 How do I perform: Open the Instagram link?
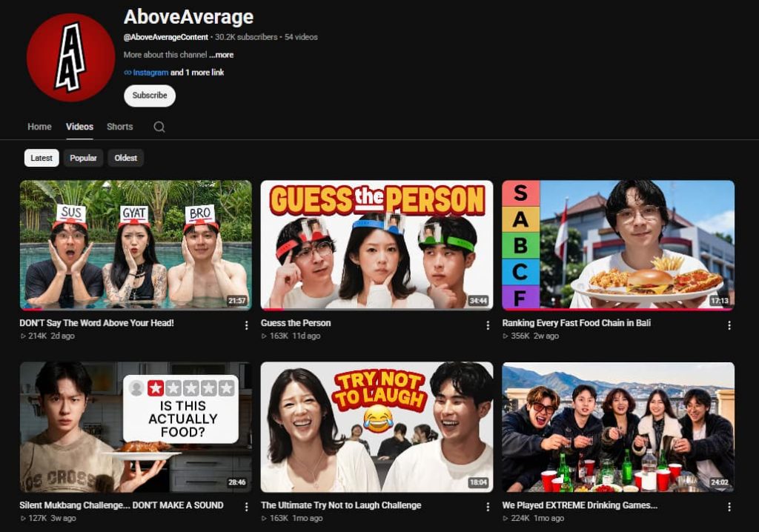click(x=150, y=73)
